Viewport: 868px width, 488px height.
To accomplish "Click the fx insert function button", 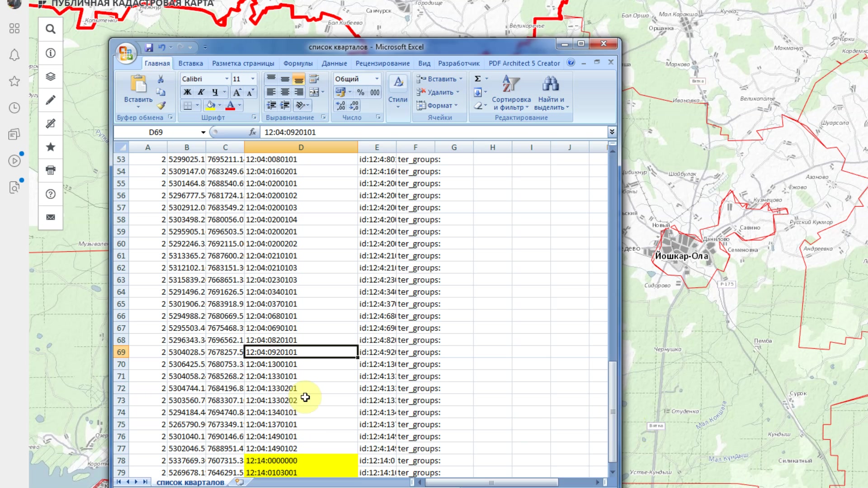I will tap(252, 132).
